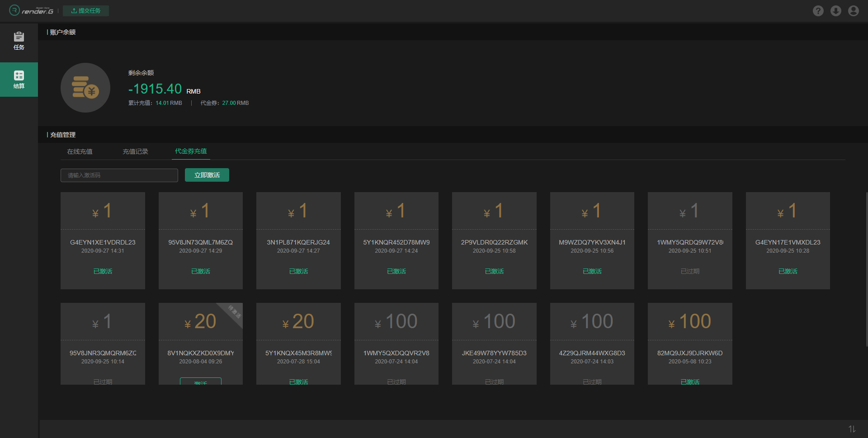
Task: Click the 代金券 27.00 RMB text
Action: click(x=225, y=103)
